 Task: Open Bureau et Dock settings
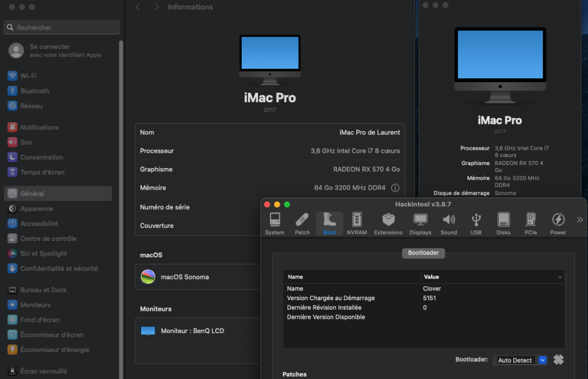coord(58,290)
